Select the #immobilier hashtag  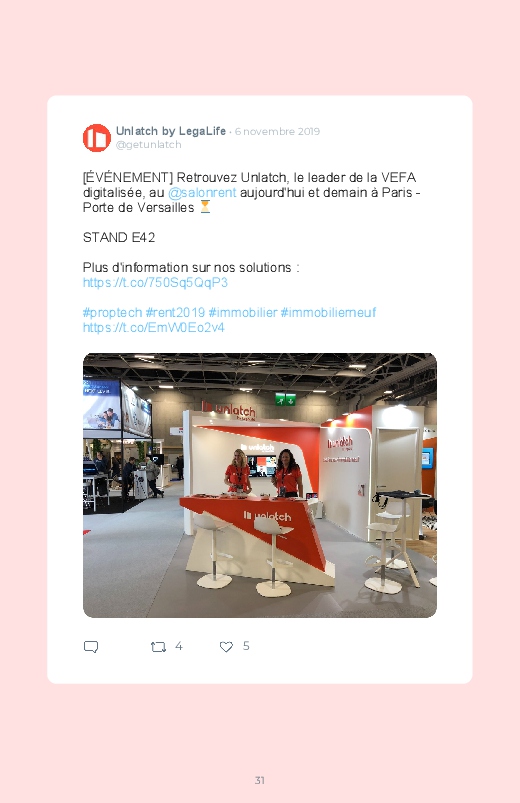(243, 312)
